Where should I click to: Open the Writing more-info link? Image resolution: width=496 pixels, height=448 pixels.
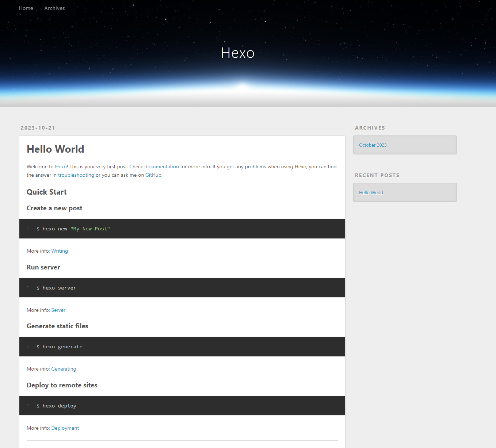click(x=60, y=251)
